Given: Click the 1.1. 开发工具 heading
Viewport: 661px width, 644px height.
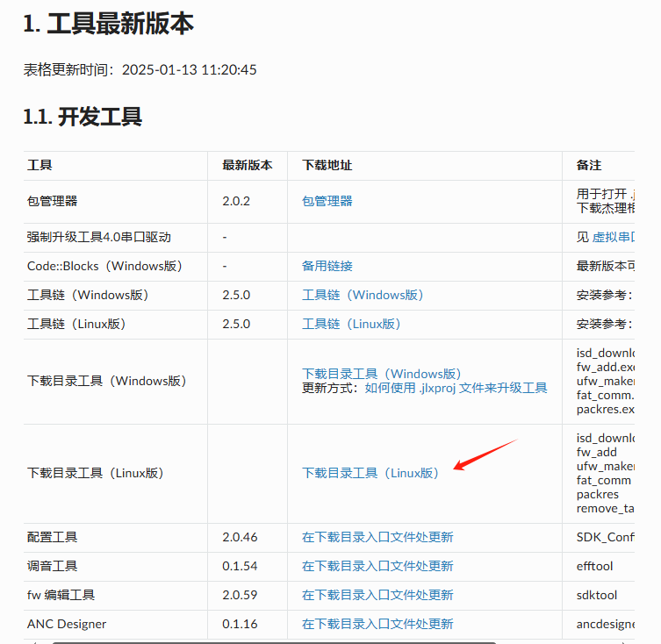Looking at the screenshot, I should 83,117.
